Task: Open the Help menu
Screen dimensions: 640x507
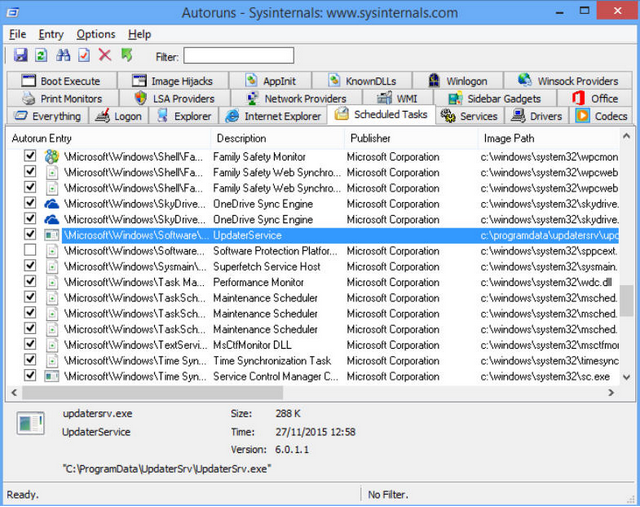Action: coord(140,34)
